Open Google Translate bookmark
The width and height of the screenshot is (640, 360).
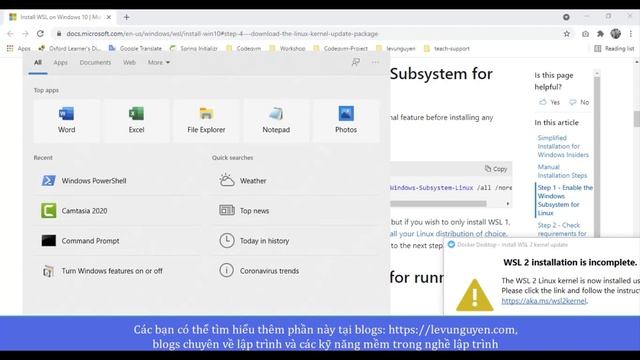(135, 48)
